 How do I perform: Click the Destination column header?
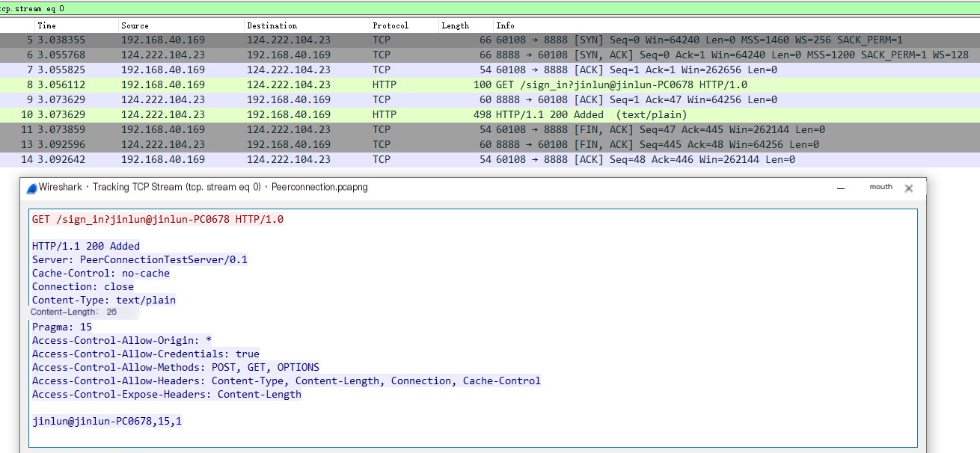[x=272, y=25]
